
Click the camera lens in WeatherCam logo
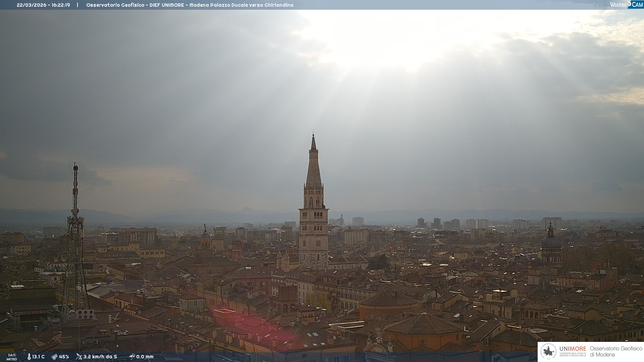point(629,4)
